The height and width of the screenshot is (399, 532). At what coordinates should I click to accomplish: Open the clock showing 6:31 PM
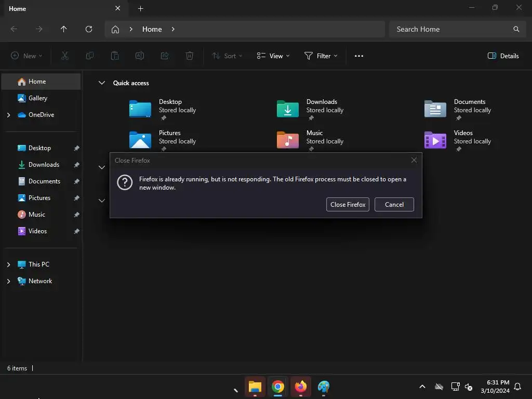[495, 387]
